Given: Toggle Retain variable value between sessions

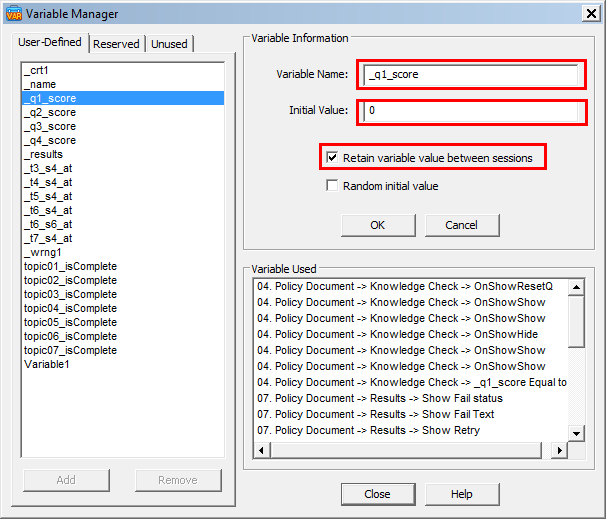Looking at the screenshot, I should [332, 158].
